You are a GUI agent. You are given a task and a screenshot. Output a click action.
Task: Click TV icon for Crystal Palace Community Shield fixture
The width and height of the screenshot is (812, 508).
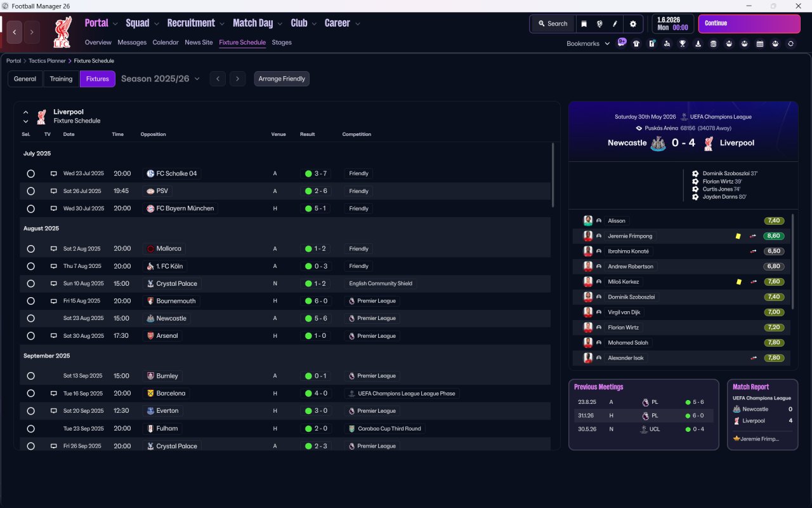[x=54, y=284]
